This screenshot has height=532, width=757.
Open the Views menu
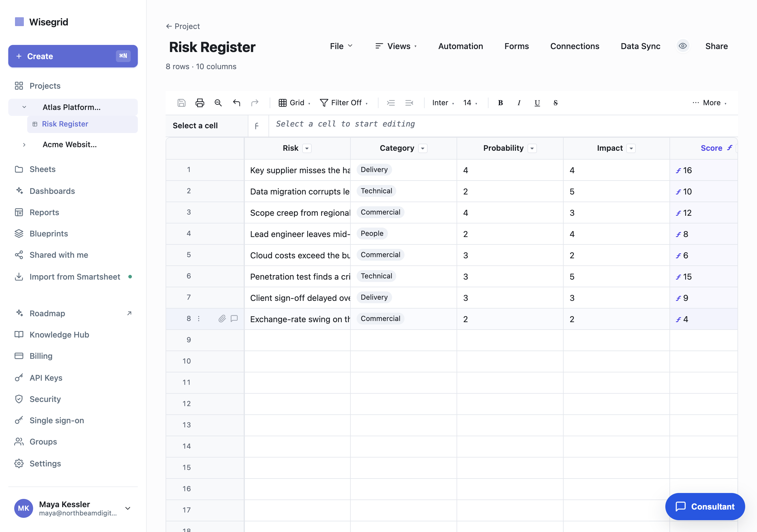pyautogui.click(x=396, y=46)
